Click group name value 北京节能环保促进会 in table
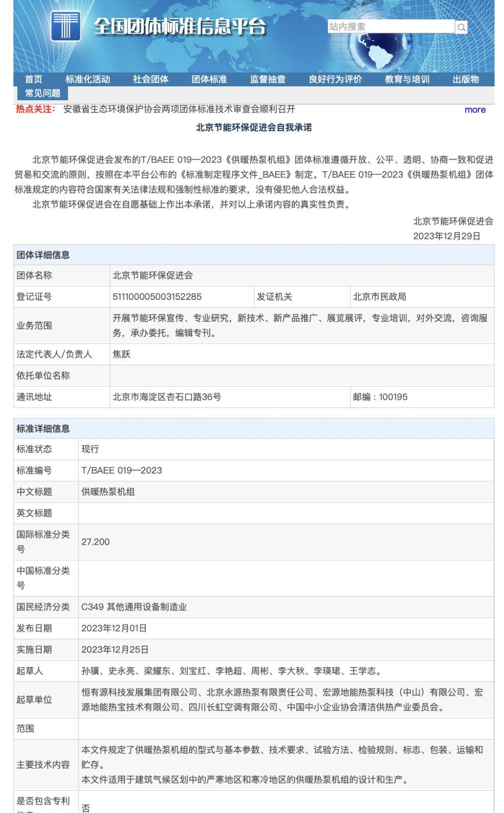Screen dimensions: 504x813 pyautogui.click(x=153, y=275)
